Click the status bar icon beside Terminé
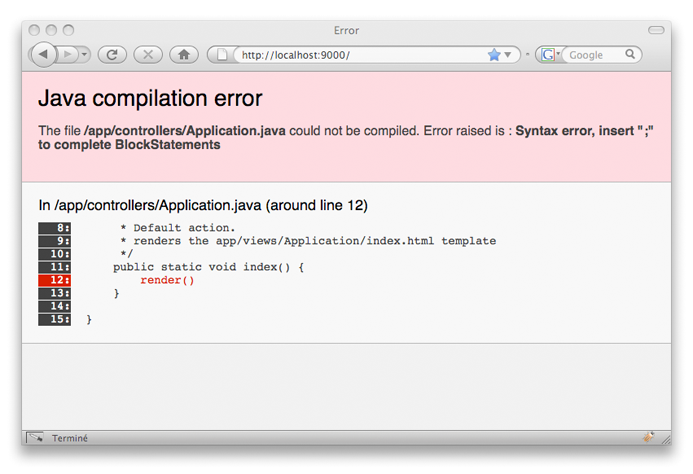This screenshot has height=474, width=693. [35, 437]
